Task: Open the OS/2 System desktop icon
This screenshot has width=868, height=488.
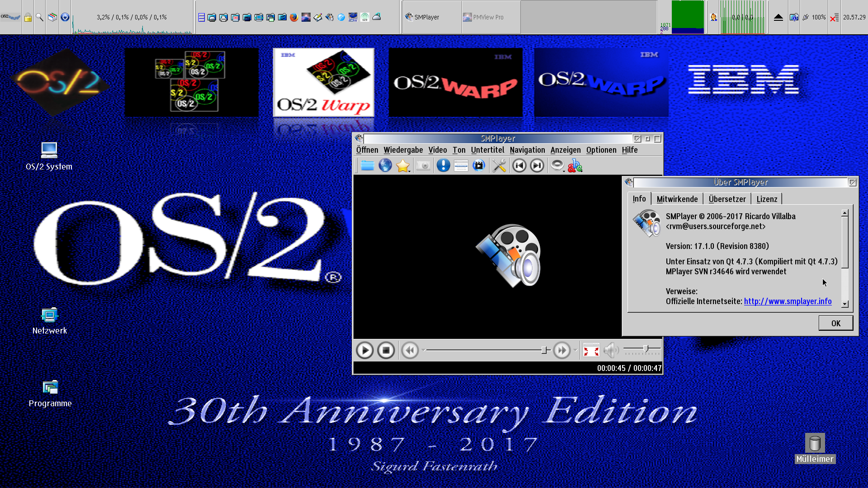Action: click(49, 156)
